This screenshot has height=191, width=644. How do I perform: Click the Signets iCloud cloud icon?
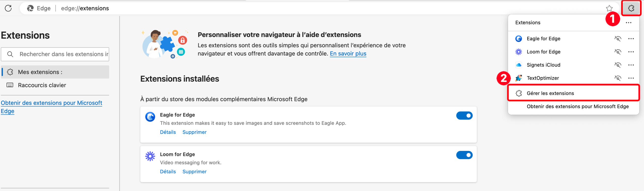[x=518, y=65]
